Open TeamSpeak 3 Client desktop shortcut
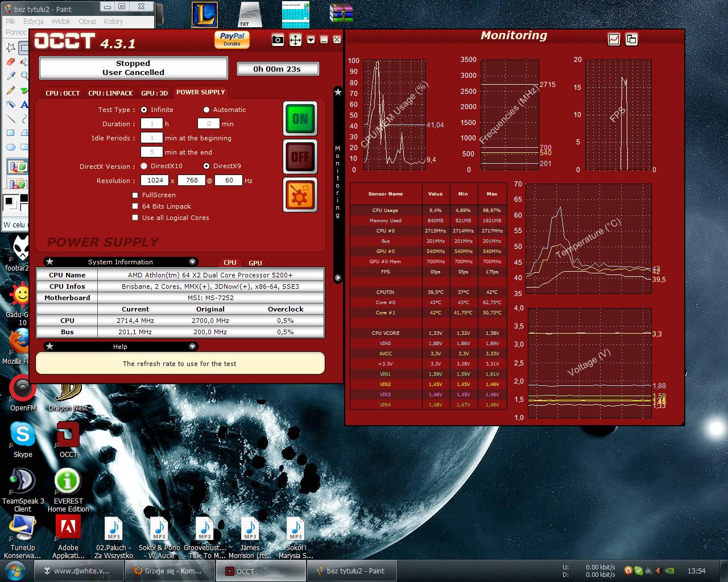 click(x=23, y=490)
